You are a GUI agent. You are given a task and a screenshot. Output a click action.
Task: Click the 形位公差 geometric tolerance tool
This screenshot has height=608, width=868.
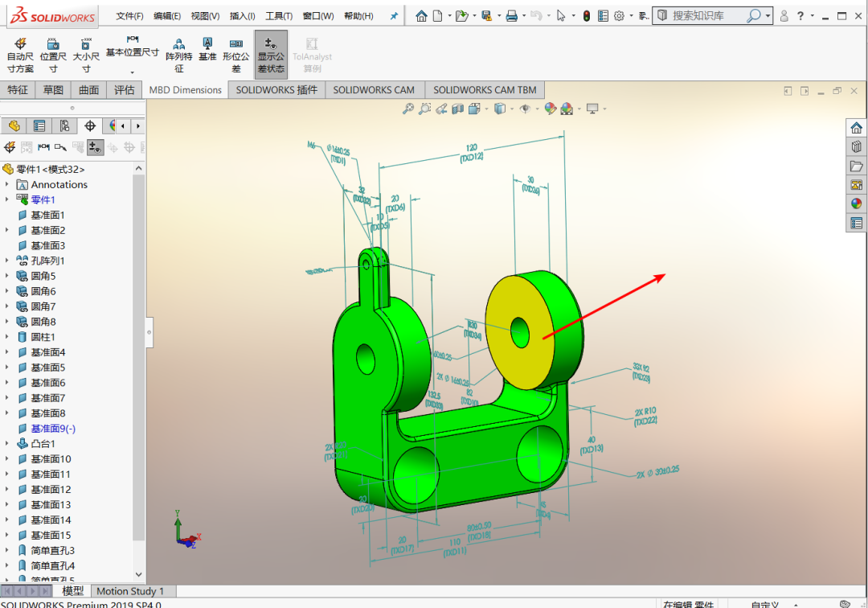coord(235,55)
